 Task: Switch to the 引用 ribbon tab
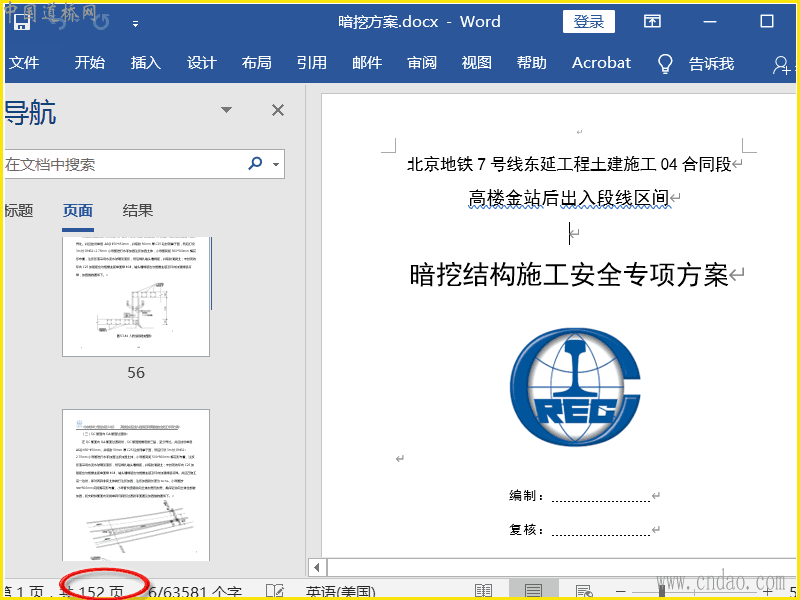click(x=312, y=63)
